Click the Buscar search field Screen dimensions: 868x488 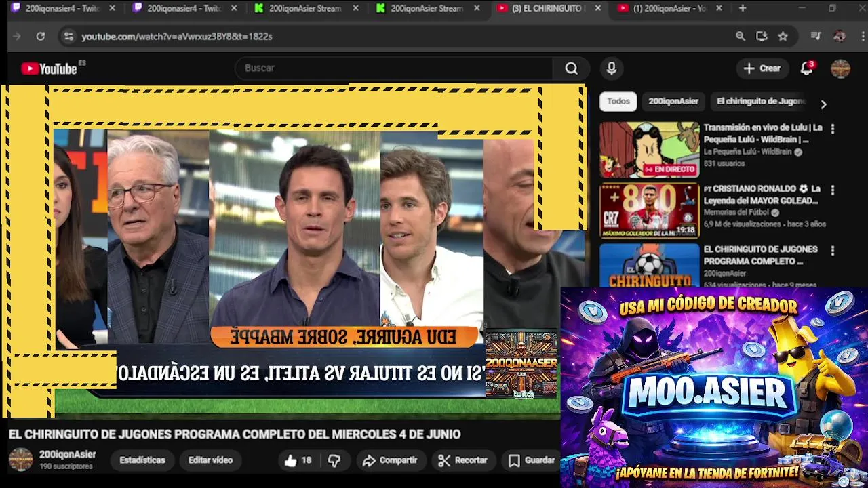pyautogui.click(x=393, y=68)
